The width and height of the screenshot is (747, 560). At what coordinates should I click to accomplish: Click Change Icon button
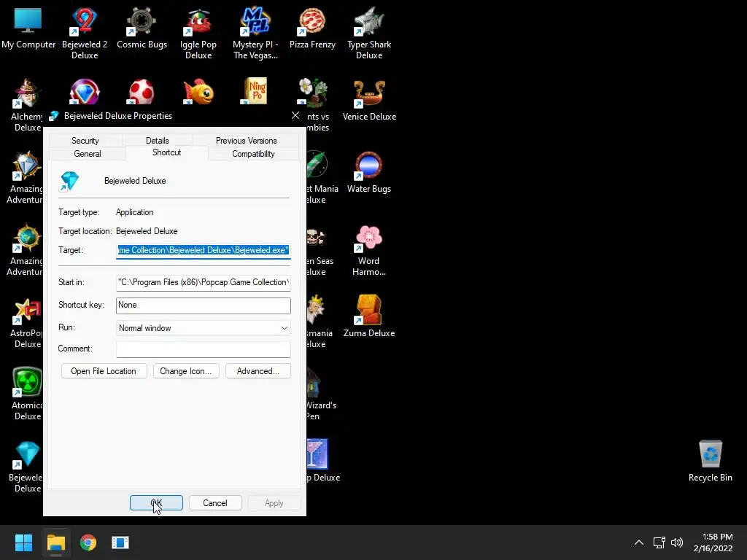point(186,371)
